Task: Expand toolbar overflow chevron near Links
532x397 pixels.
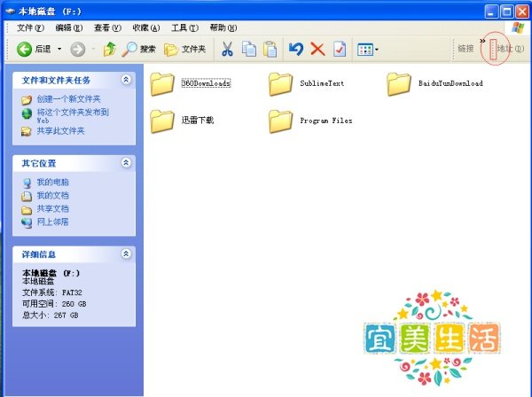Action: pyautogui.click(x=482, y=41)
